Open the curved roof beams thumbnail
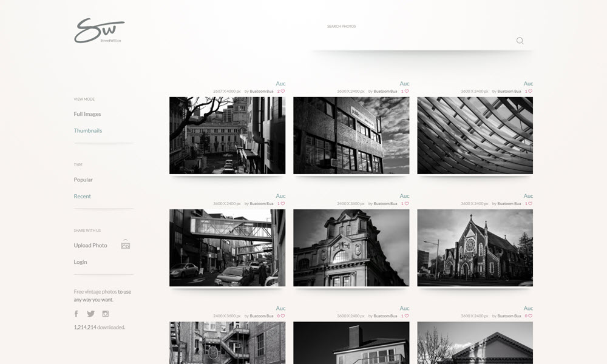This screenshot has width=607, height=364. click(475, 135)
